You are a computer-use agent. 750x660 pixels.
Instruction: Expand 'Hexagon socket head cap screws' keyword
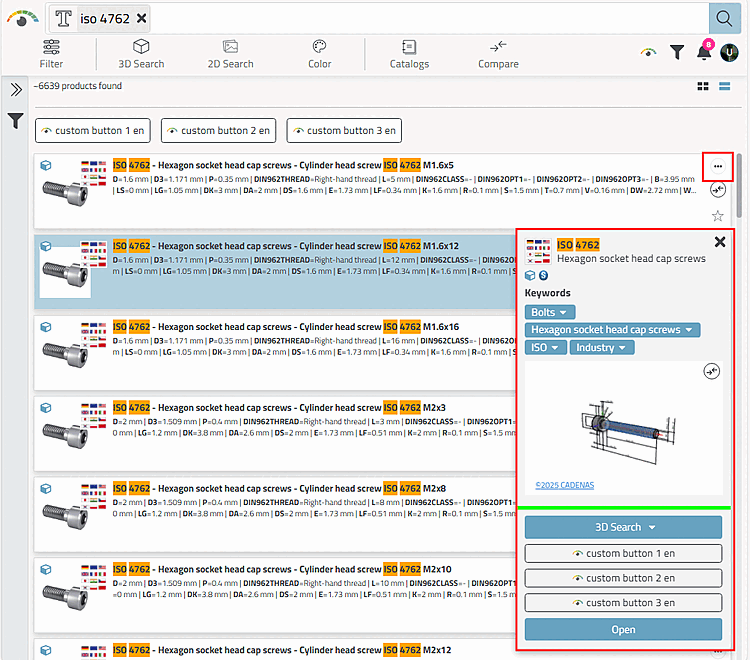[x=612, y=330]
